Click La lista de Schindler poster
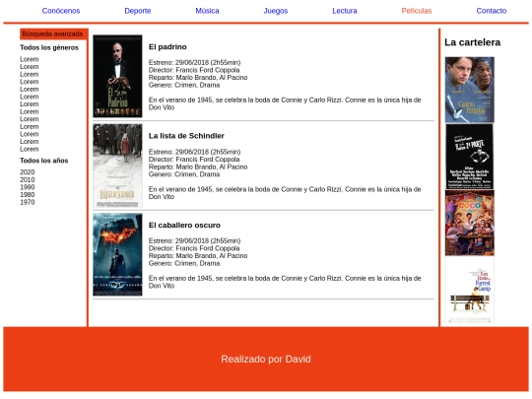 pos(117,166)
